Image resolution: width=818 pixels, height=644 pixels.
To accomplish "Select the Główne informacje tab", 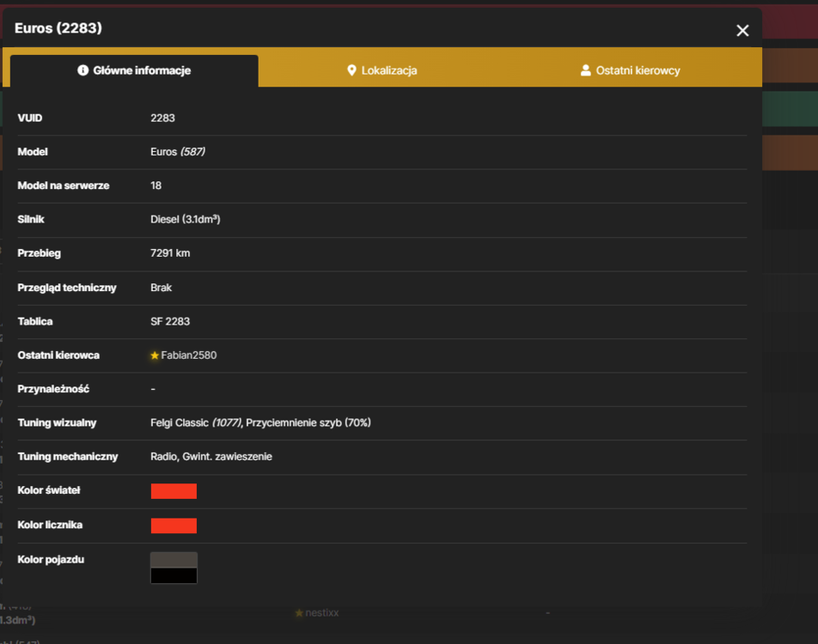I will 134,70.
